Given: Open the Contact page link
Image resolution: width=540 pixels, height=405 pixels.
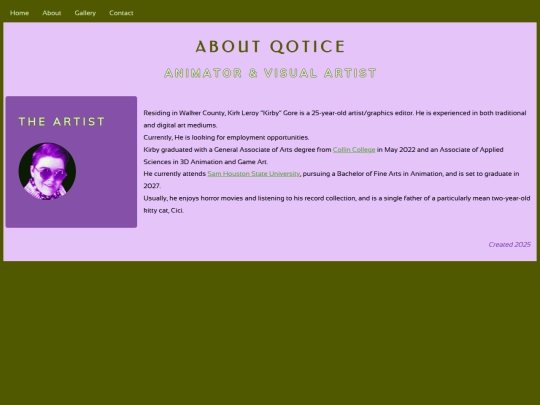Looking at the screenshot, I should [x=121, y=13].
